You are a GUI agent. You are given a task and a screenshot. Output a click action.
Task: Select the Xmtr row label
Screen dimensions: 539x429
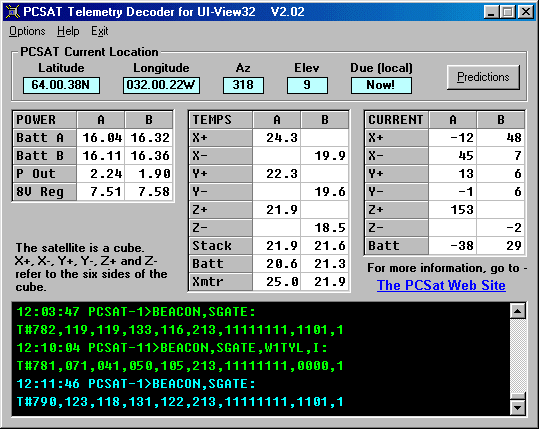tap(221, 282)
